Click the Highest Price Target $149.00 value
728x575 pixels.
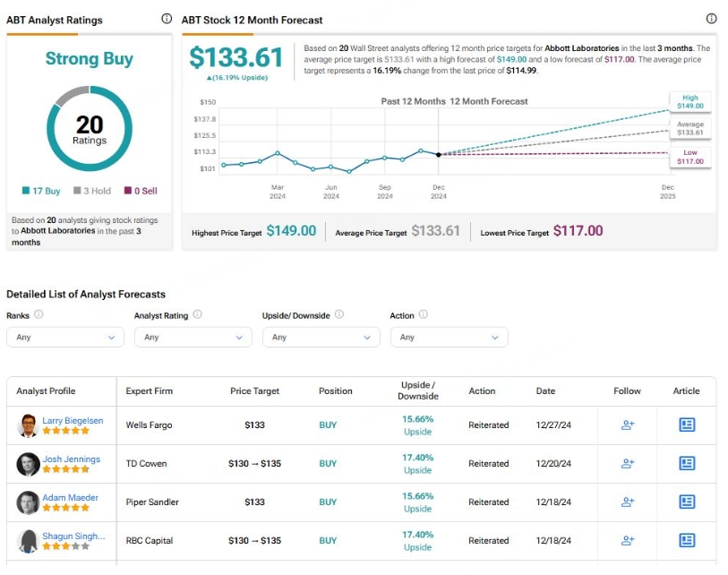291,231
